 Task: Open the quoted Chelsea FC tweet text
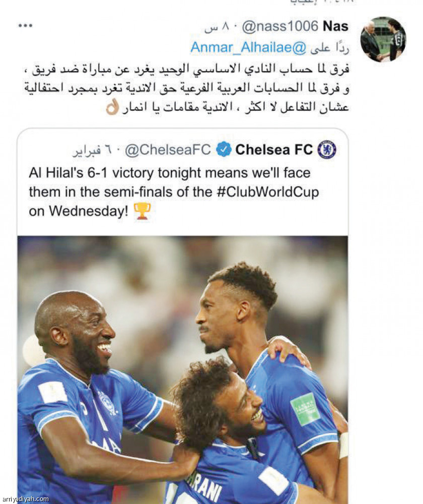tap(174, 192)
